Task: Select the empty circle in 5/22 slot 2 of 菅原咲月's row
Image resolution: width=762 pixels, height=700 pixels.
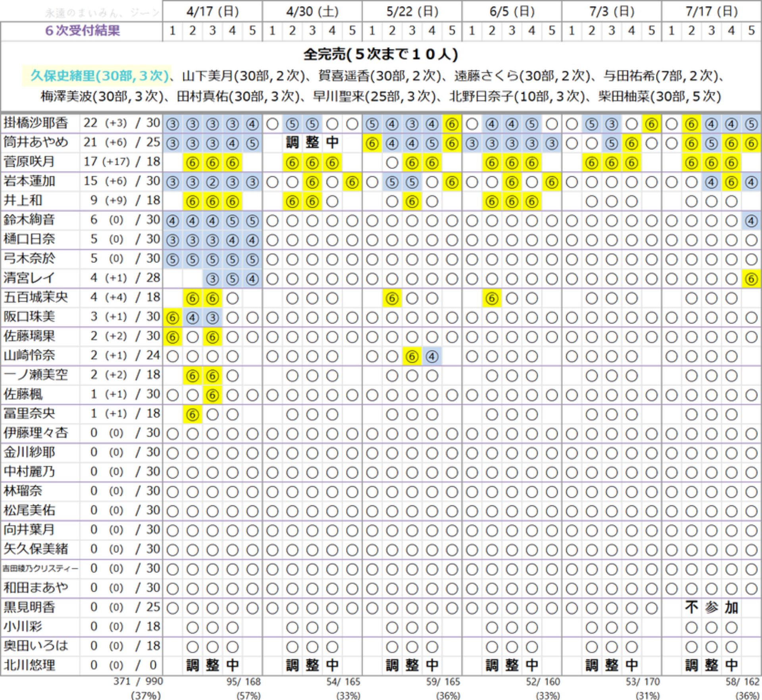Action: point(392,163)
